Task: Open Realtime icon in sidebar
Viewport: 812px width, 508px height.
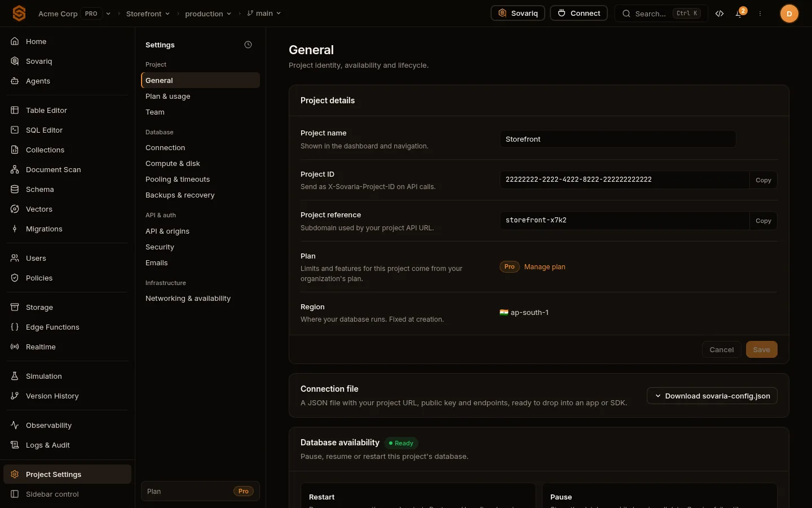Action: click(15, 347)
